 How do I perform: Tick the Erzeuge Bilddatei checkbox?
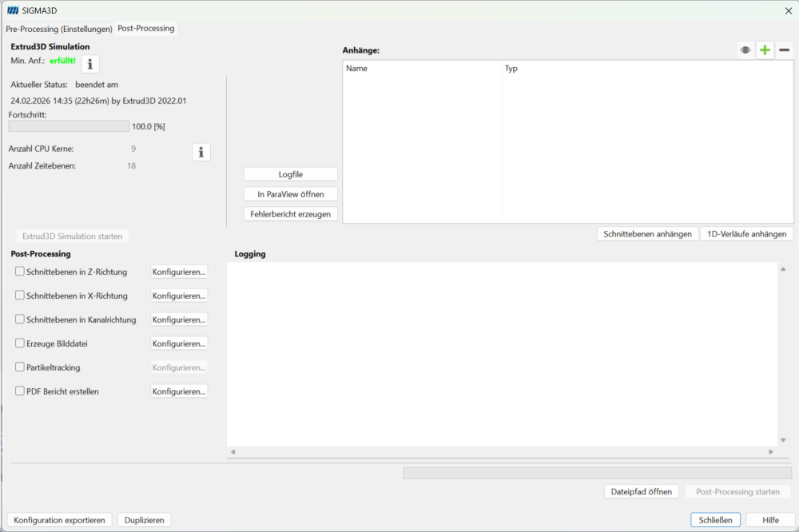pos(20,343)
